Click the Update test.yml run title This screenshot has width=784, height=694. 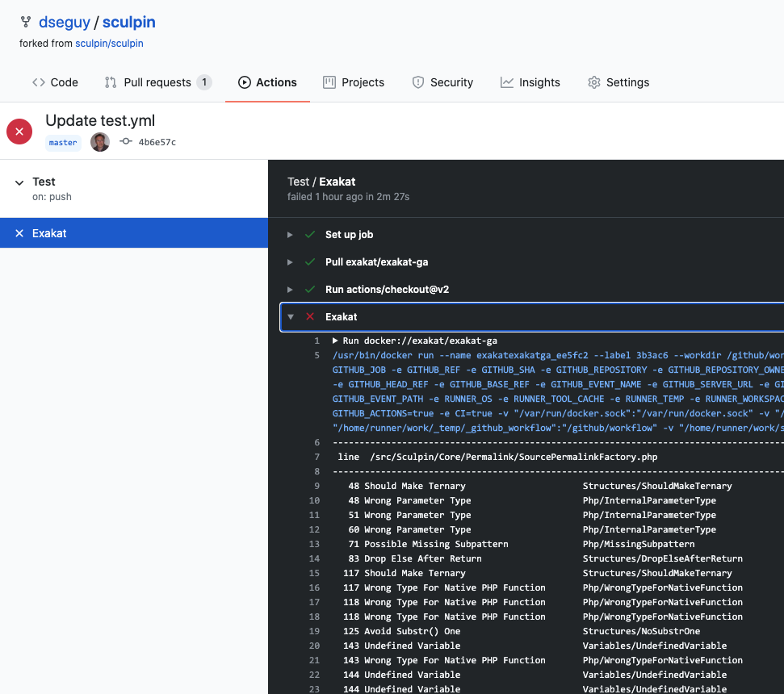click(100, 120)
